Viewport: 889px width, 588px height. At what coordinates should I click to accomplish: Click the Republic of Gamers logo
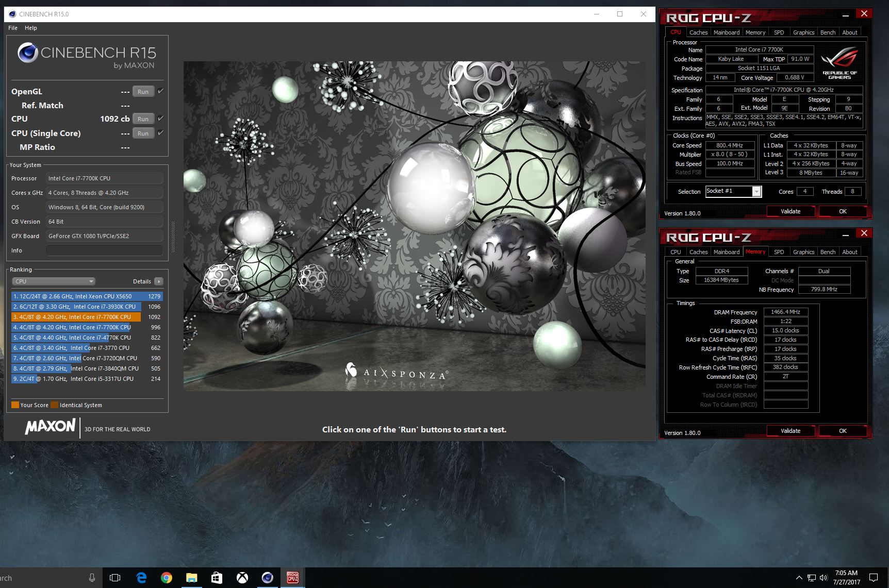[839, 62]
